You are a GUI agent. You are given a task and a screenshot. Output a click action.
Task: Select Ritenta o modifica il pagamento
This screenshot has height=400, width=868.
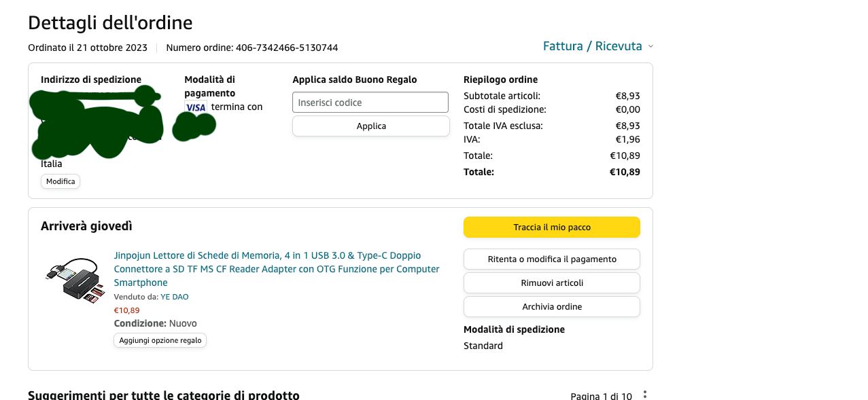552,259
